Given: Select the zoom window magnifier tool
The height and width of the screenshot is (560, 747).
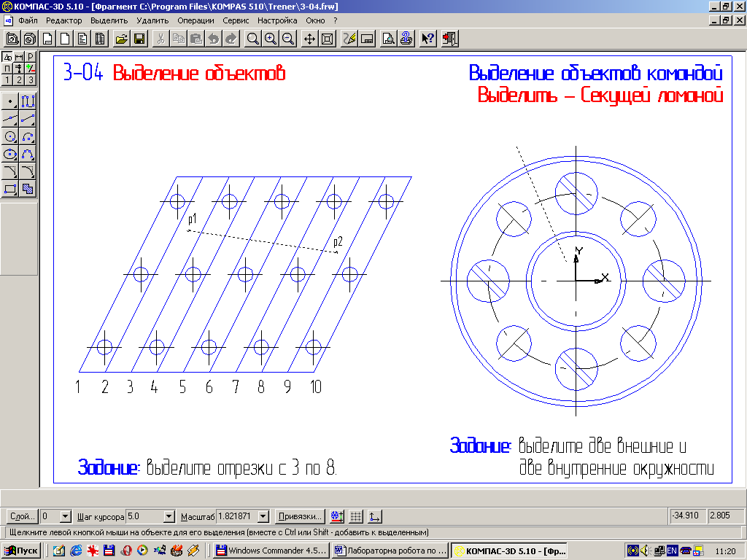Looking at the screenshot, I should [253, 39].
